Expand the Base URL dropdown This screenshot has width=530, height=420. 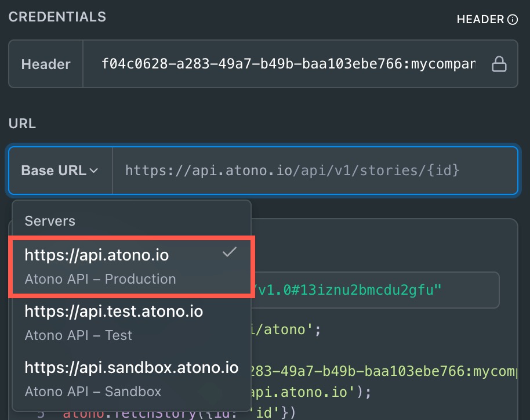(60, 171)
